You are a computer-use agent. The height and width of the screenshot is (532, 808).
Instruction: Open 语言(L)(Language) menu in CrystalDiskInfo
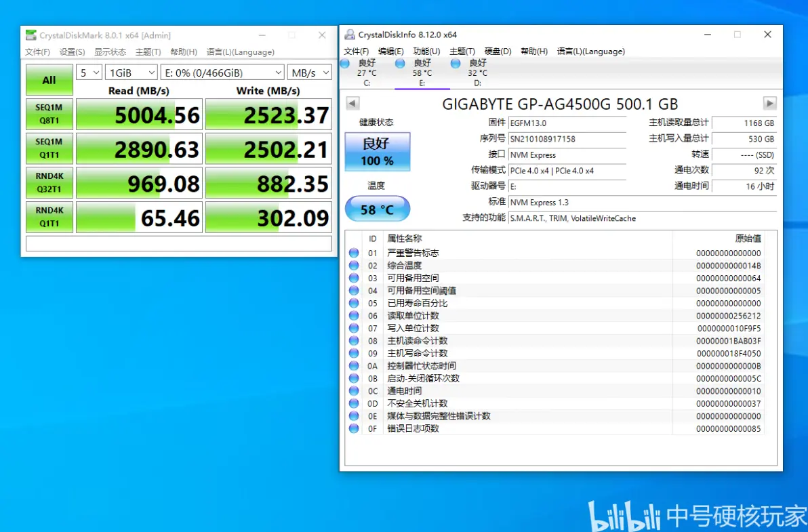(590, 52)
